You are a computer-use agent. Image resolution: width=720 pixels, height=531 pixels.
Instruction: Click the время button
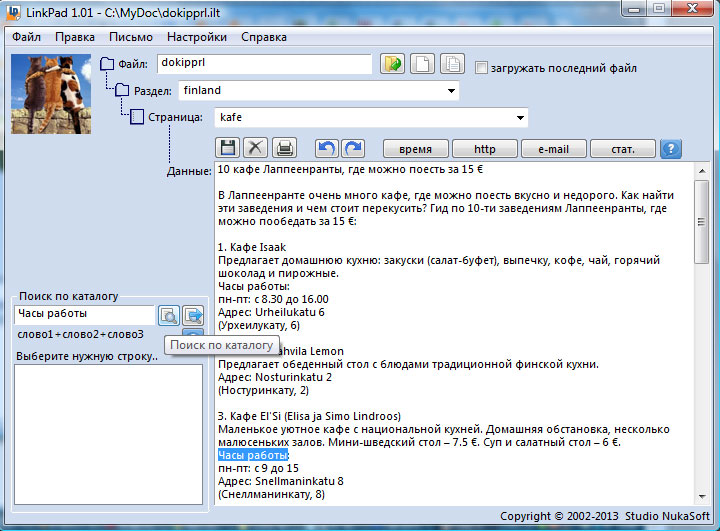click(x=416, y=149)
